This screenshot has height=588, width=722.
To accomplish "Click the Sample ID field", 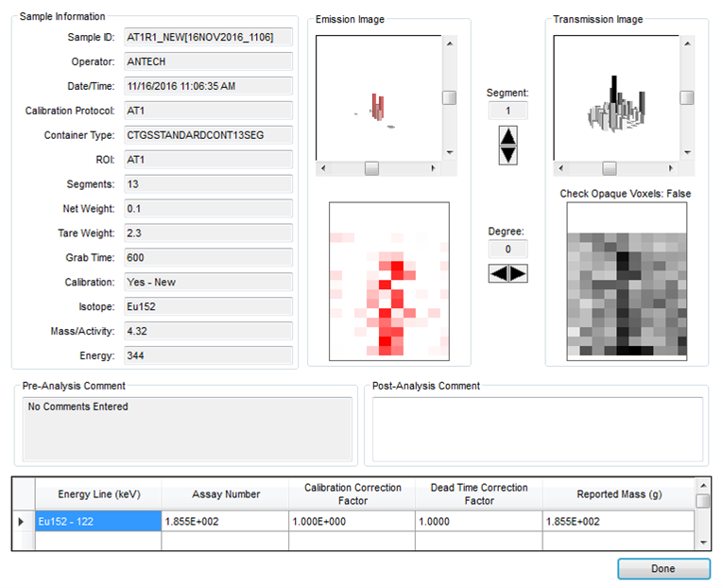I will tap(208, 37).
